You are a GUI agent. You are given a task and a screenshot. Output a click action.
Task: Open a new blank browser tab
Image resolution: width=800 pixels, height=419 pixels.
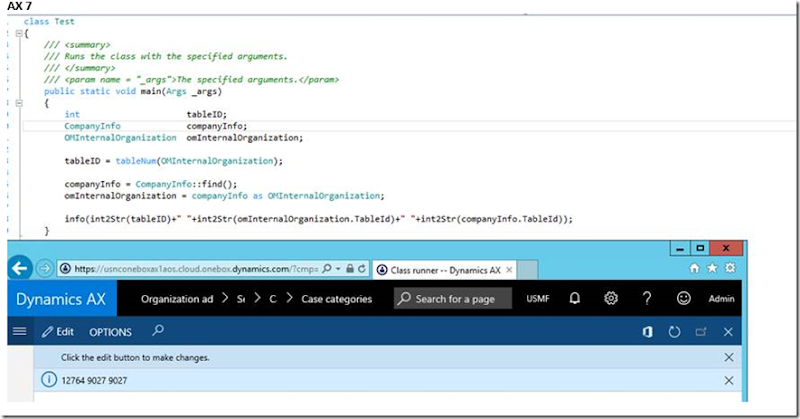pos(528,270)
